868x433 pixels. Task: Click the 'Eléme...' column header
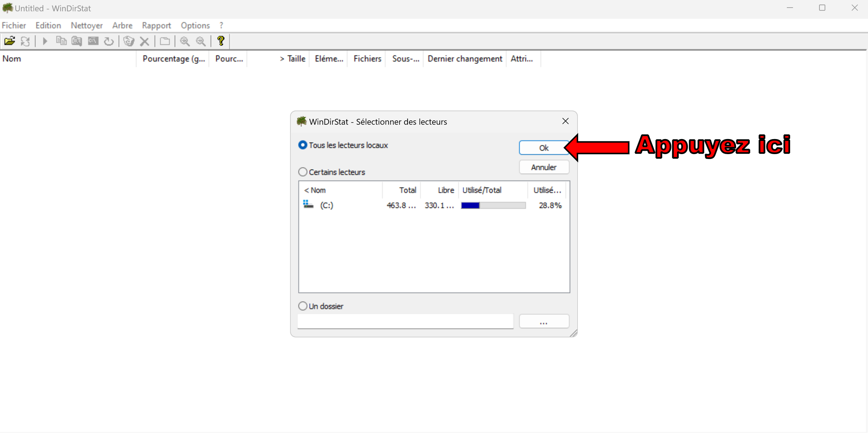pyautogui.click(x=329, y=59)
